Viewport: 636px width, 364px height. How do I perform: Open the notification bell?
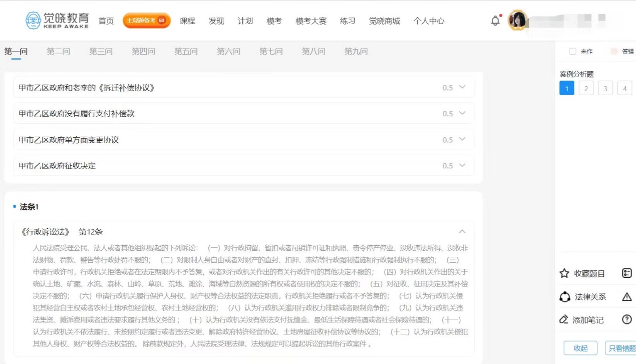(x=495, y=21)
